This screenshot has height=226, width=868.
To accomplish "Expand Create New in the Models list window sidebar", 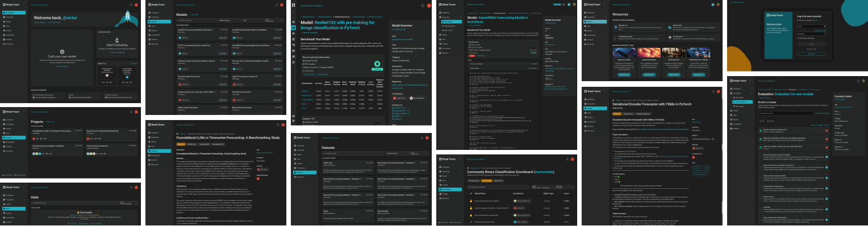I will pos(158,17).
